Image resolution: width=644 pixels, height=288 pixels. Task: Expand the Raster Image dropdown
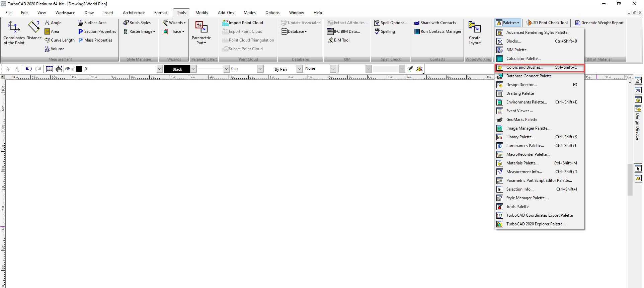click(x=140, y=31)
